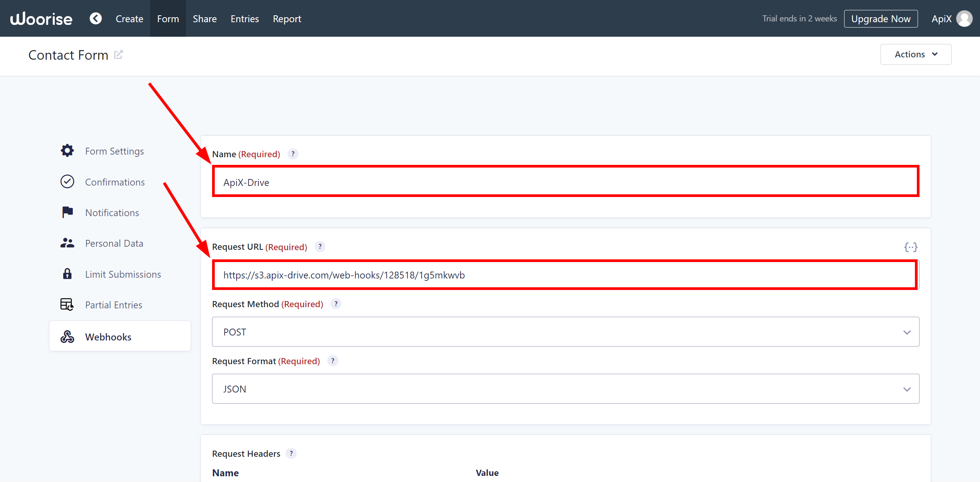Image resolution: width=980 pixels, height=482 pixels.
Task: Click the user avatar icon
Action: pos(964,19)
